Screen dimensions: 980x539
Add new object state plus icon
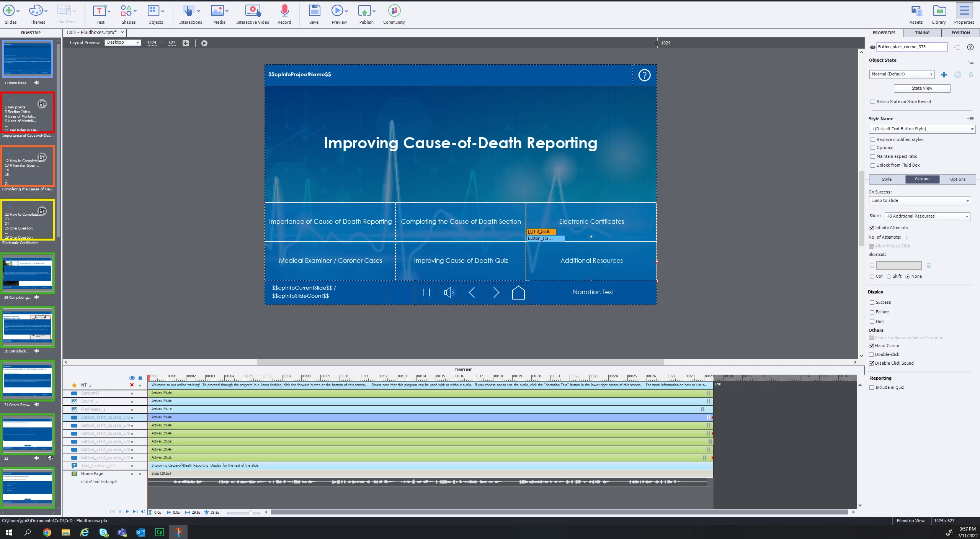pos(944,75)
